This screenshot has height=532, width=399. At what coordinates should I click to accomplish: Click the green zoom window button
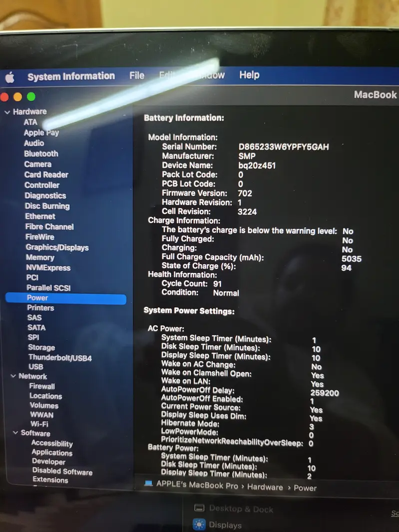(31, 97)
